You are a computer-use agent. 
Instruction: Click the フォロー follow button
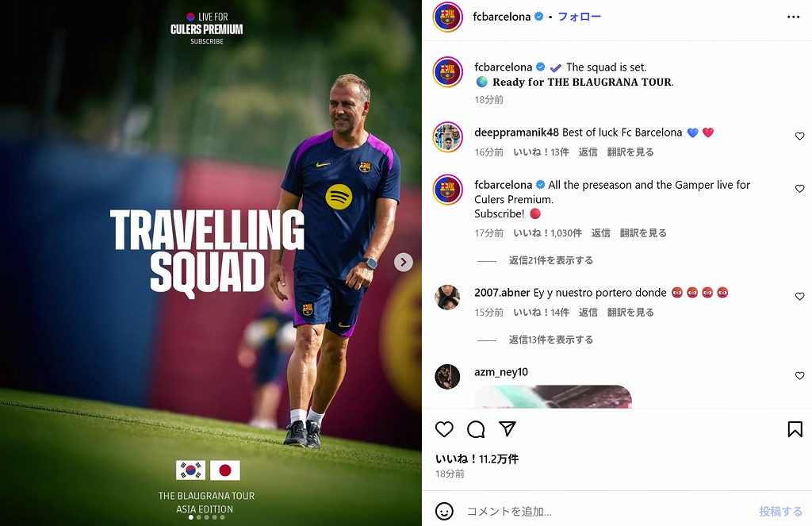pyautogui.click(x=579, y=17)
